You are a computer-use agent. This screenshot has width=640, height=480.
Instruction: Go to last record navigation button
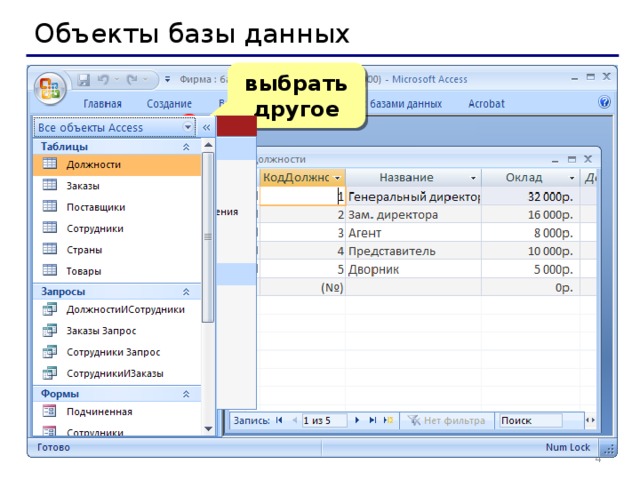point(372,420)
